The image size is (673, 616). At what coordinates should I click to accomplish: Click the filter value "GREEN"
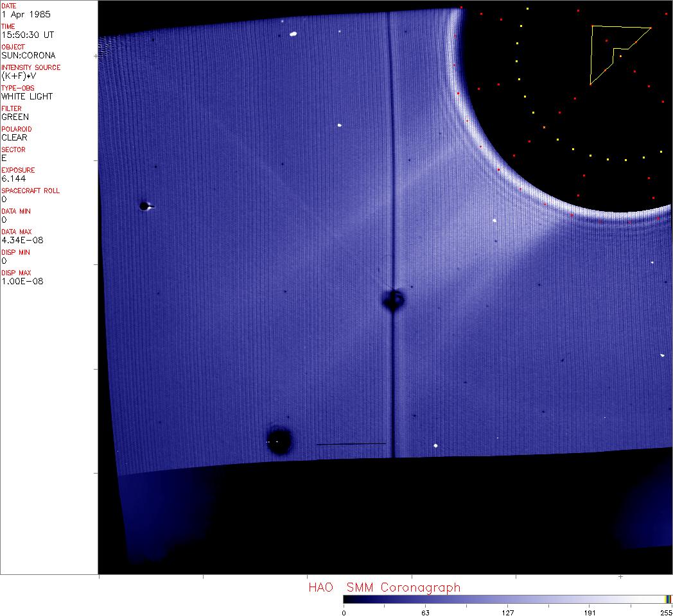coord(15,117)
